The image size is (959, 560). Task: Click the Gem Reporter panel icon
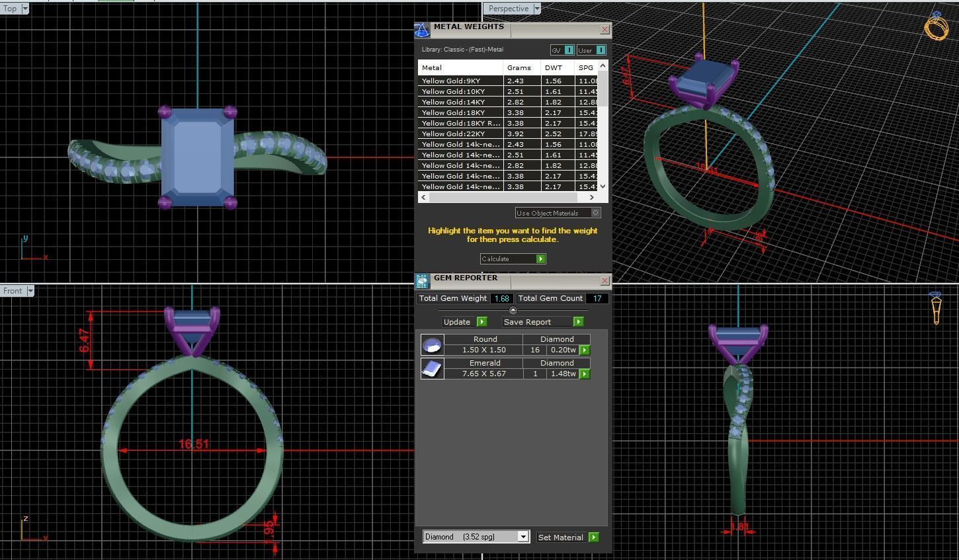(422, 281)
